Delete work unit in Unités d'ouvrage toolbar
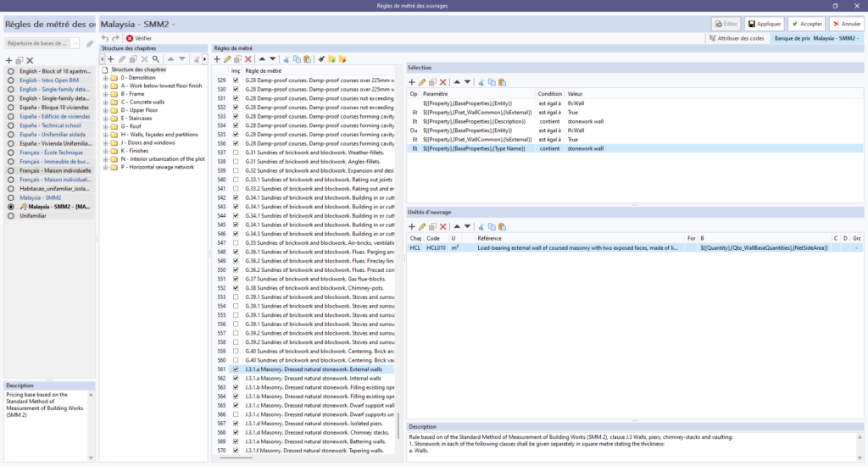Screen dimensions: 868x466 [x=442, y=226]
